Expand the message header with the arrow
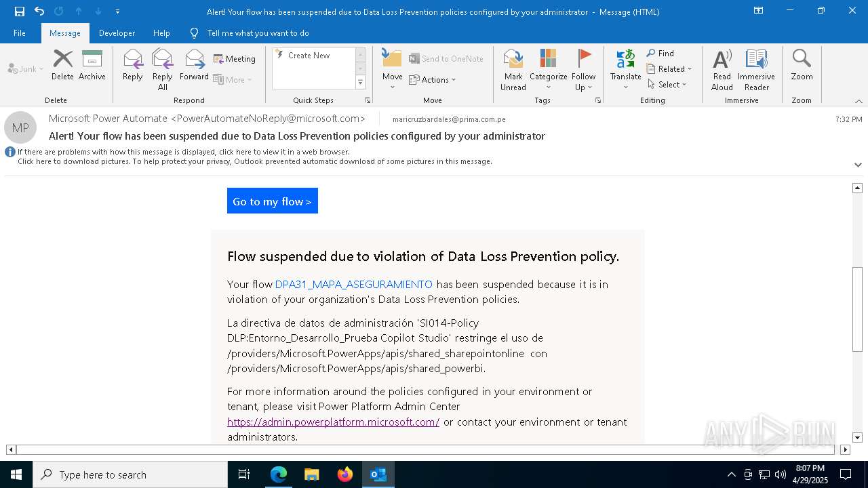Image resolution: width=868 pixels, height=488 pixels. click(x=858, y=165)
